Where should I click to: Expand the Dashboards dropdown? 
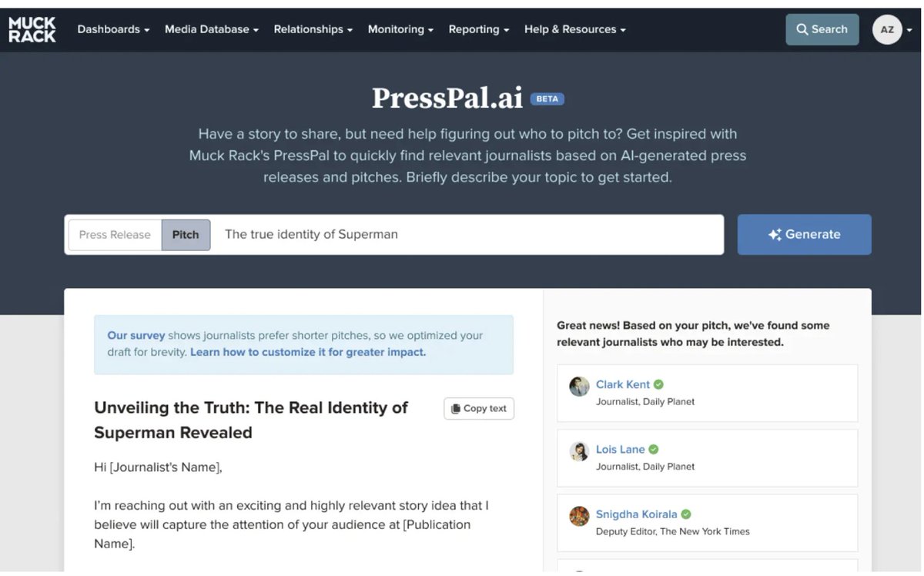(112, 29)
